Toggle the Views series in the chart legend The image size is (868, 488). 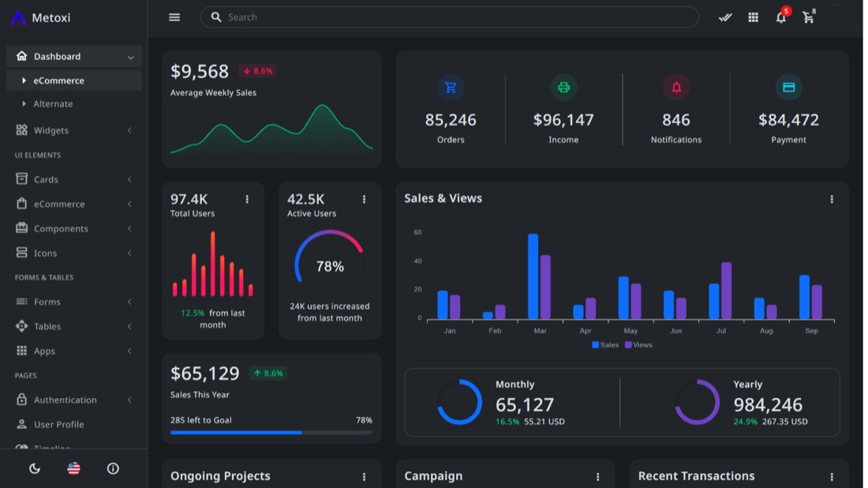point(639,344)
